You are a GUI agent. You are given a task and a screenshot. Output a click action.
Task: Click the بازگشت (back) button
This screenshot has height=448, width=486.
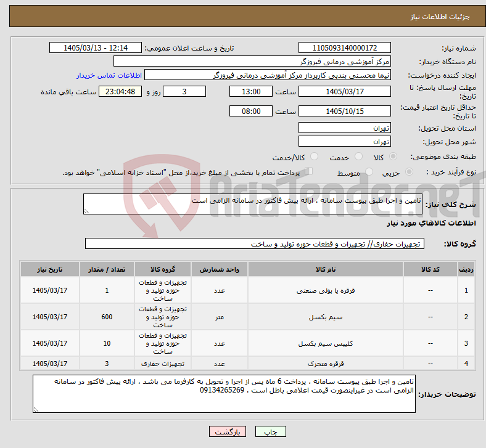click(x=228, y=431)
